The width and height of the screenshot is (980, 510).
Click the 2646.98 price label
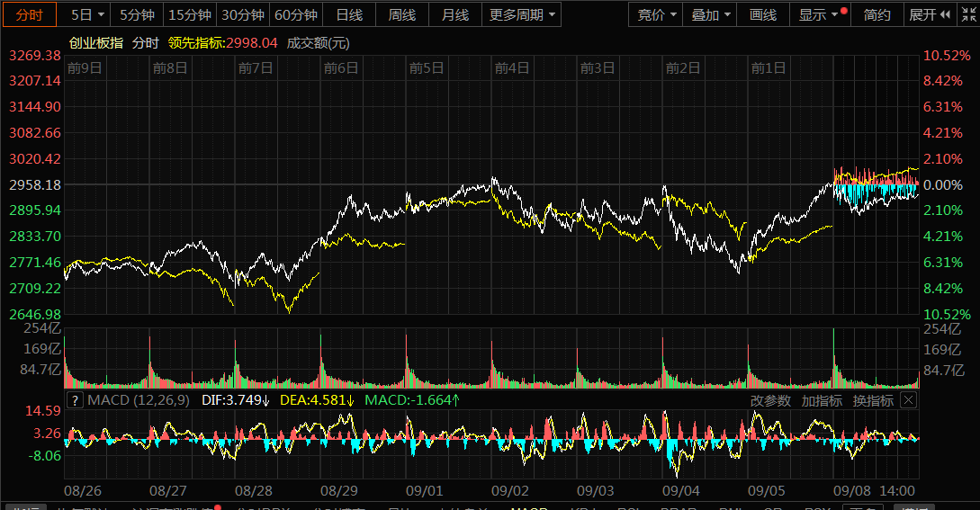35,315
